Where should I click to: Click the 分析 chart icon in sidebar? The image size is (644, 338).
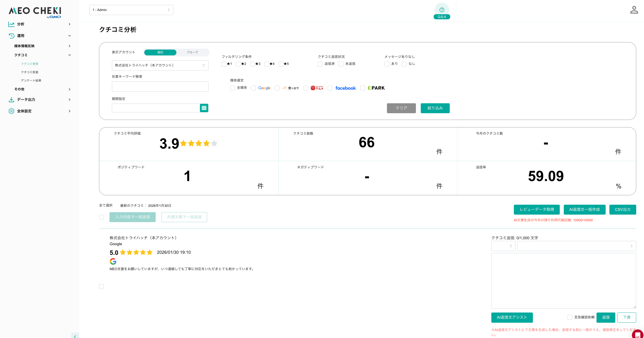11,24
